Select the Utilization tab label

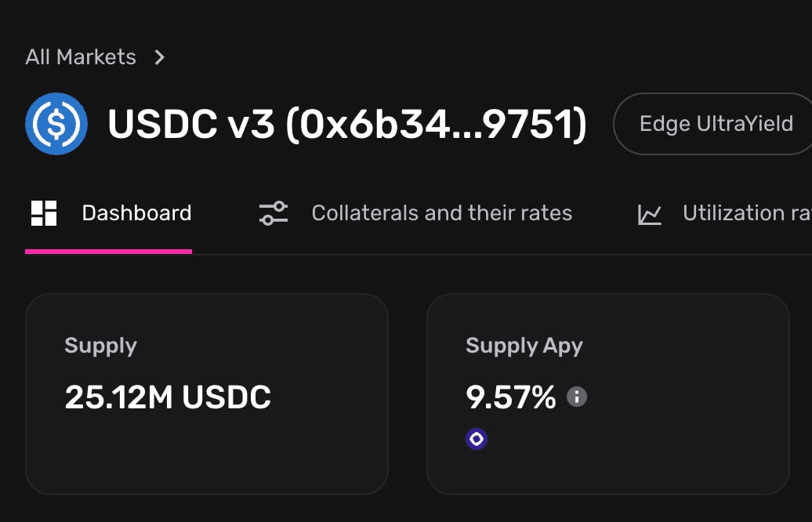pos(745,213)
